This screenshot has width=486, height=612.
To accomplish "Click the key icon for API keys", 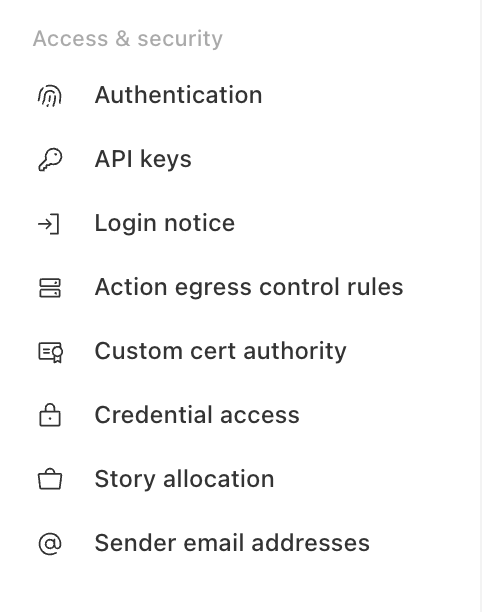I will 50,159.
